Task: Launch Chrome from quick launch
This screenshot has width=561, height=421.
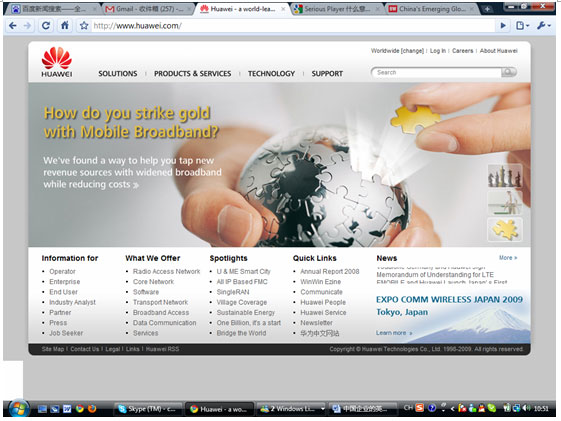Action: (79, 408)
